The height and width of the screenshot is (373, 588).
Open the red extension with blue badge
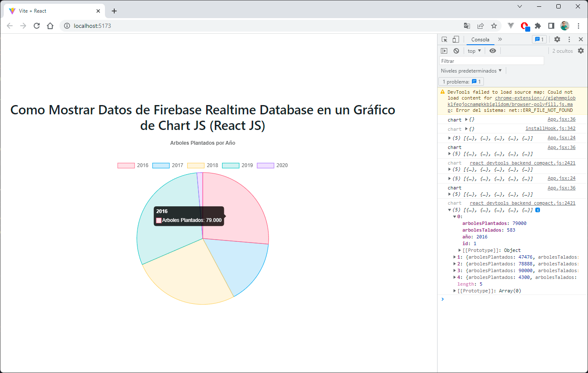tap(525, 26)
